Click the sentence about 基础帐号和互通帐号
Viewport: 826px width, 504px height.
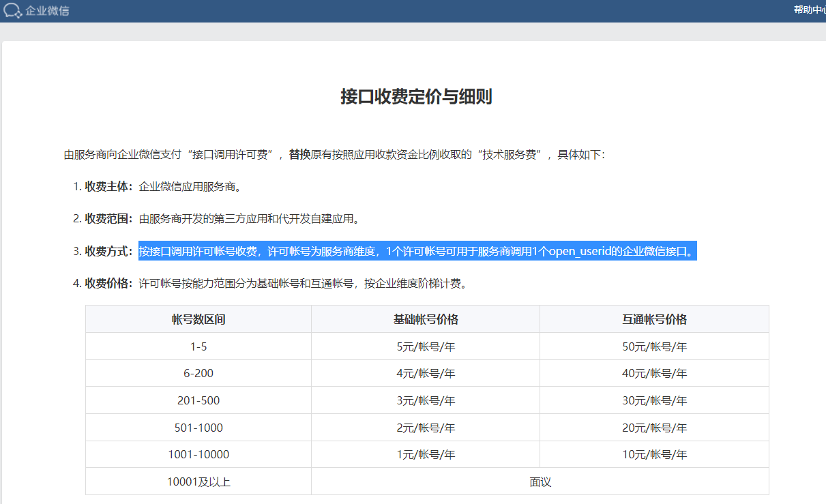pyautogui.click(x=303, y=284)
